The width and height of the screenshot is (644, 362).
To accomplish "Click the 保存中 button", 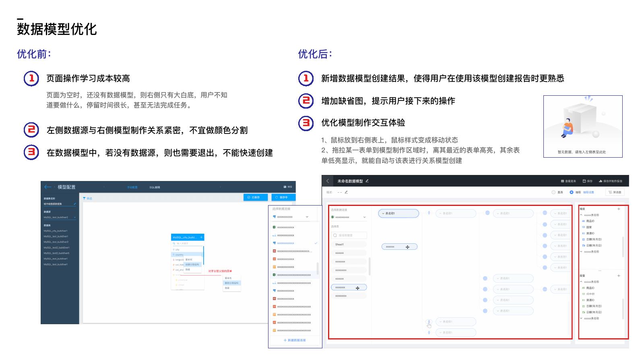I will tap(283, 197).
